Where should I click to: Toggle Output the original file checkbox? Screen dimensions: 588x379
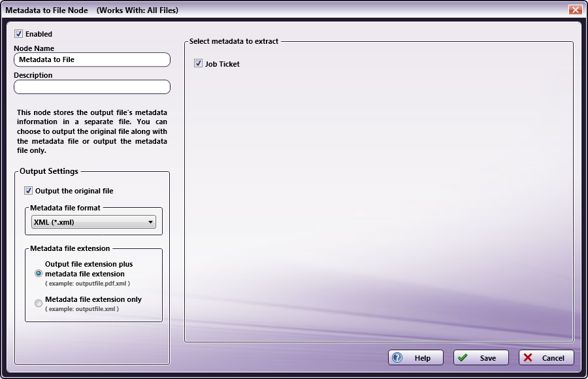click(x=28, y=191)
